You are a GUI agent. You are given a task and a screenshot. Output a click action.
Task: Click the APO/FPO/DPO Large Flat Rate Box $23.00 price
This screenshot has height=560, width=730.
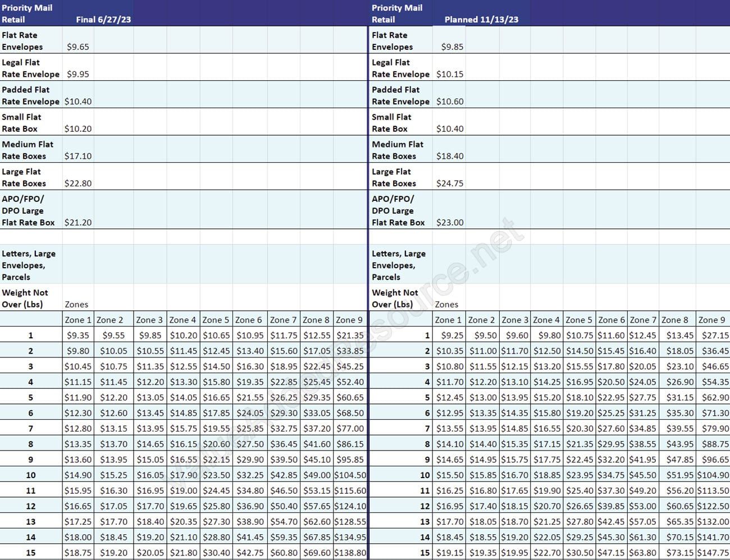450,222
